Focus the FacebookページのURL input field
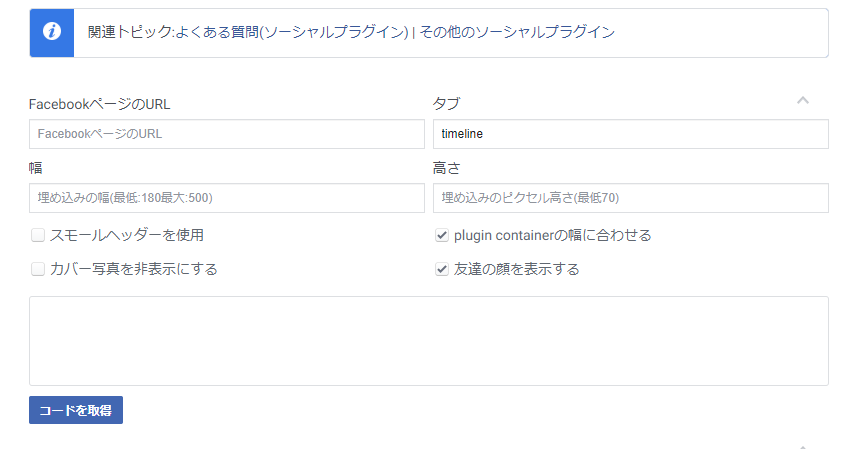Image resolution: width=850 pixels, height=449 pixels. click(x=227, y=134)
